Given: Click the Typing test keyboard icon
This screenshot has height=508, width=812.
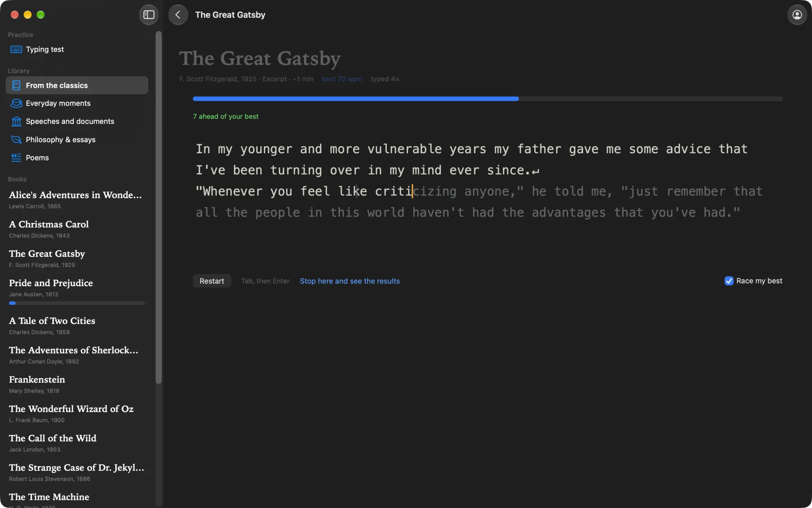Looking at the screenshot, I should pos(16,50).
